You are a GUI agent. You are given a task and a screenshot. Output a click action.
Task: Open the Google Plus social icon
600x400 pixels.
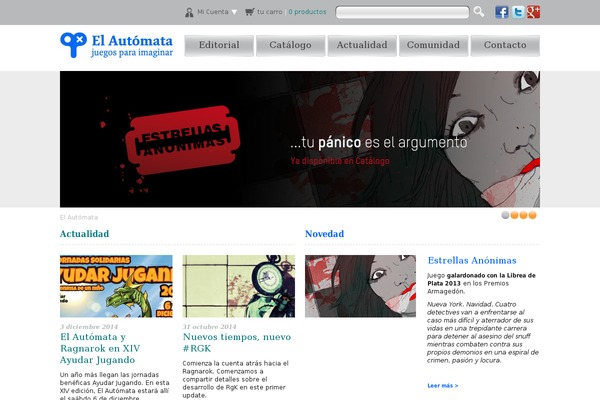click(533, 12)
